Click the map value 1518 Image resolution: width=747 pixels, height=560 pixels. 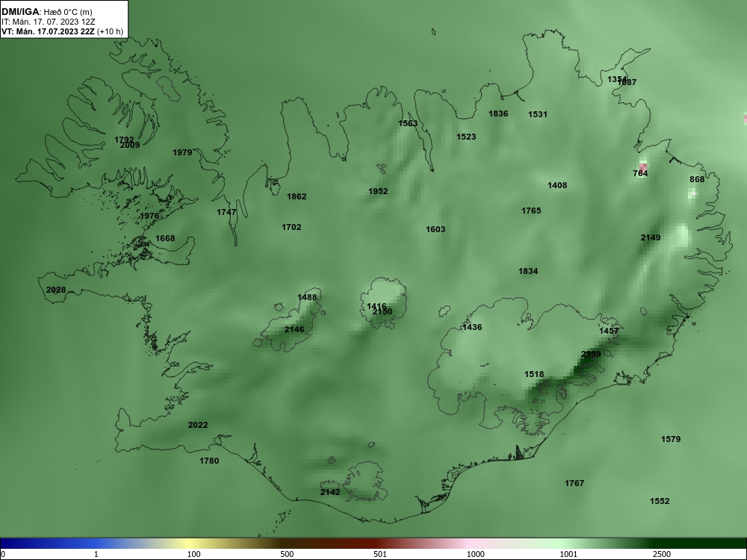point(534,374)
